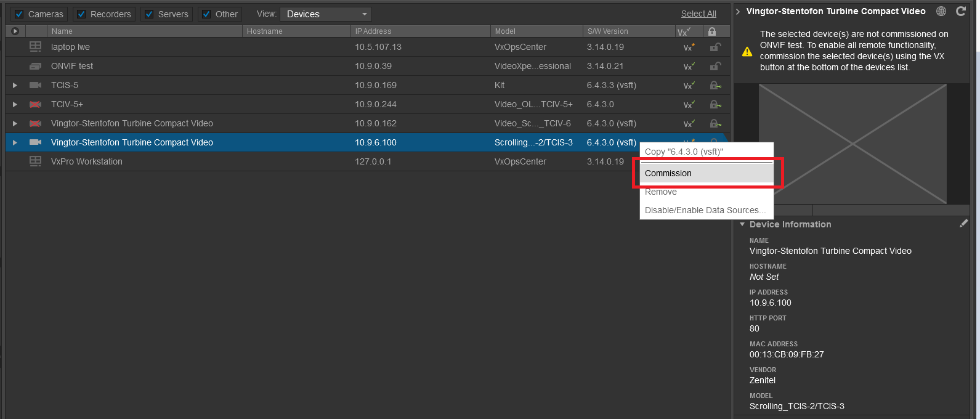Click crossed-out camera icon on TCIV-5+ row

pos(36,104)
